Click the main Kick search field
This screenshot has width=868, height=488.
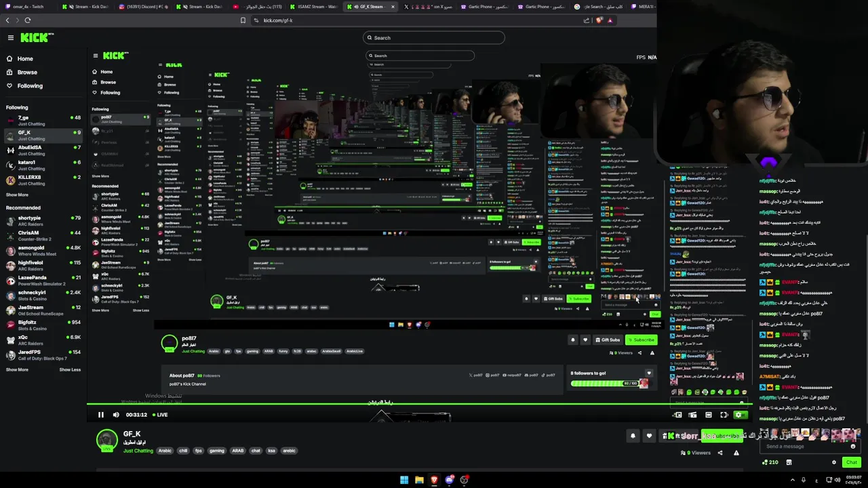(x=434, y=38)
